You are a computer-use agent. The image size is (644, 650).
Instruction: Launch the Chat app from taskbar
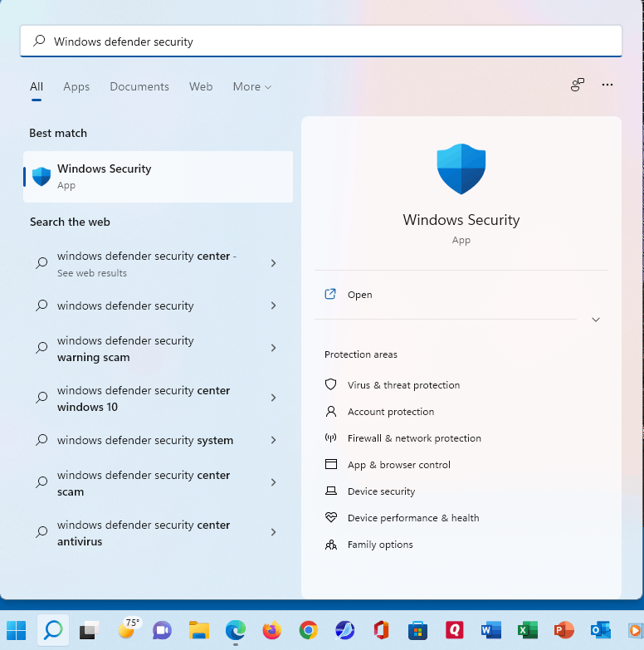(162, 631)
